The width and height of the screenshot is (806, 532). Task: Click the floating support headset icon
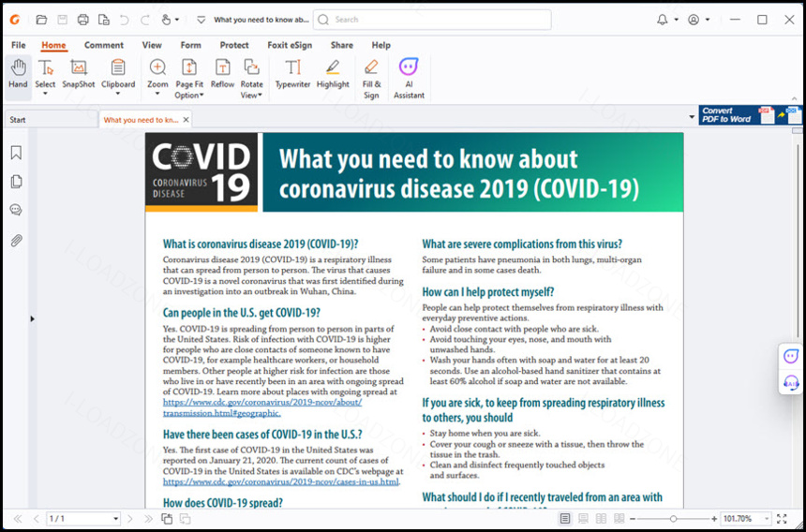click(x=791, y=382)
